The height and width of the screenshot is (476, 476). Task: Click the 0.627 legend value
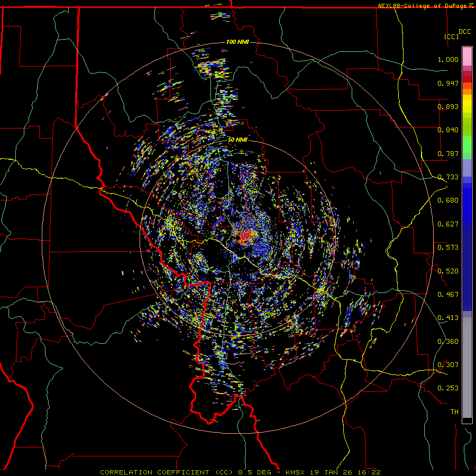pos(448,224)
